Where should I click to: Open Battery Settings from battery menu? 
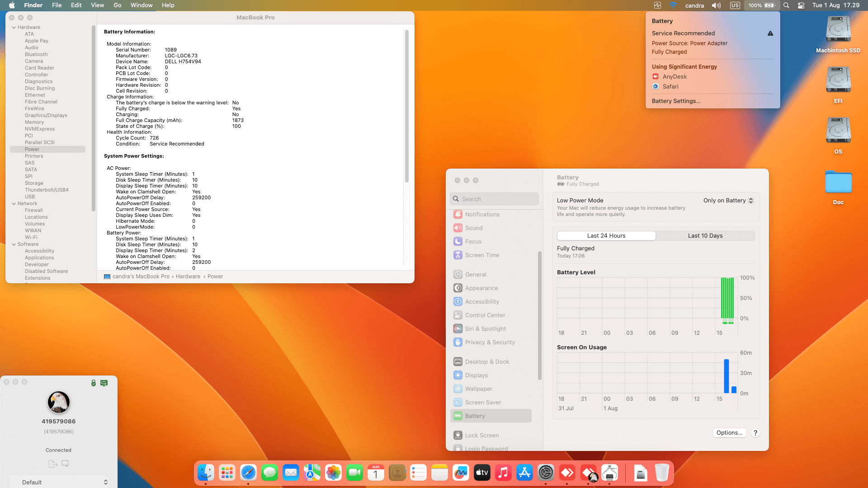coord(676,101)
